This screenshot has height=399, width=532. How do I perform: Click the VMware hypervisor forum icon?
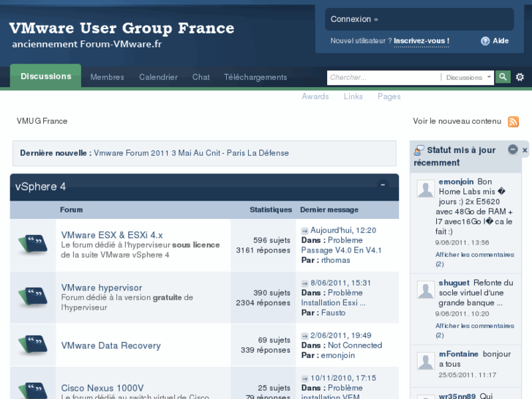(x=33, y=296)
